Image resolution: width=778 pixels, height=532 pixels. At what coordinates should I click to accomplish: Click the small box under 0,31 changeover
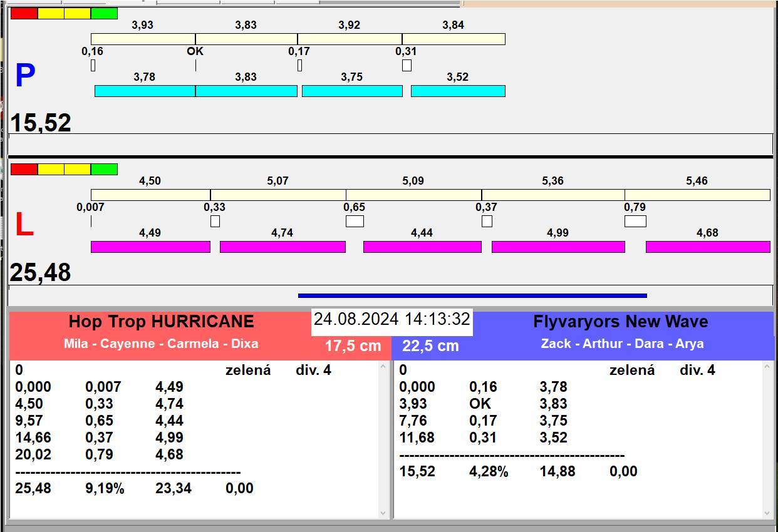[407, 65]
